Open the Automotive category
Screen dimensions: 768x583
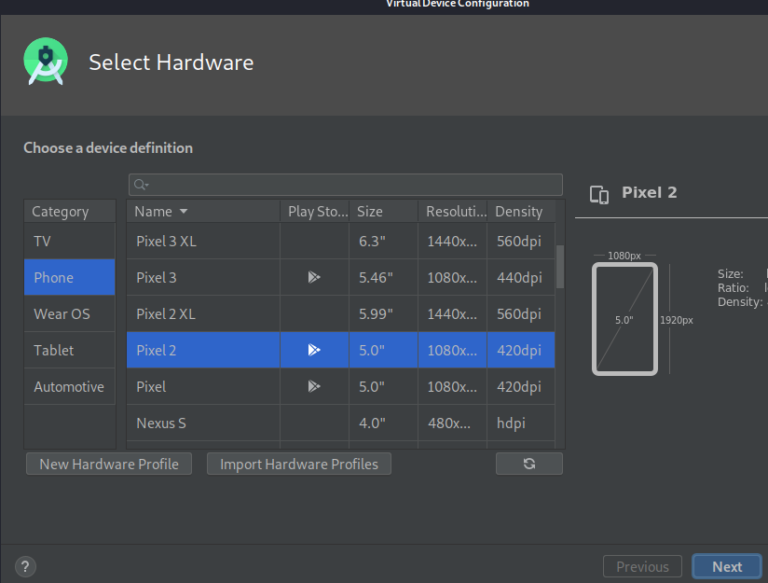pos(70,387)
